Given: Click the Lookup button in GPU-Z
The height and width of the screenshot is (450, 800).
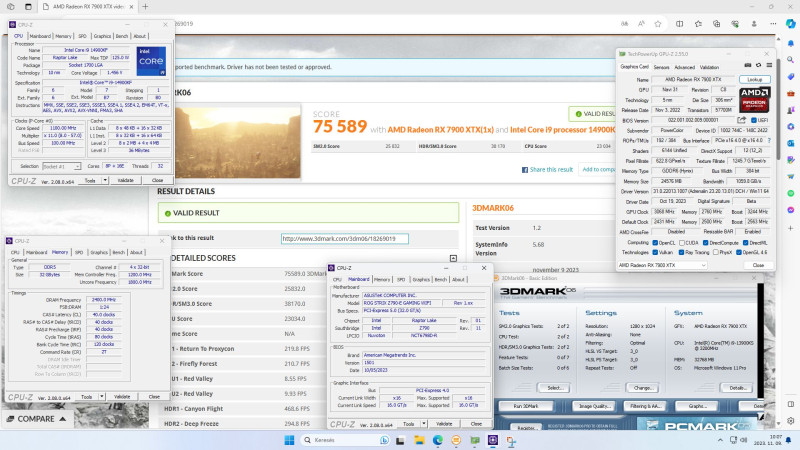Looking at the screenshot, I should click(755, 80).
